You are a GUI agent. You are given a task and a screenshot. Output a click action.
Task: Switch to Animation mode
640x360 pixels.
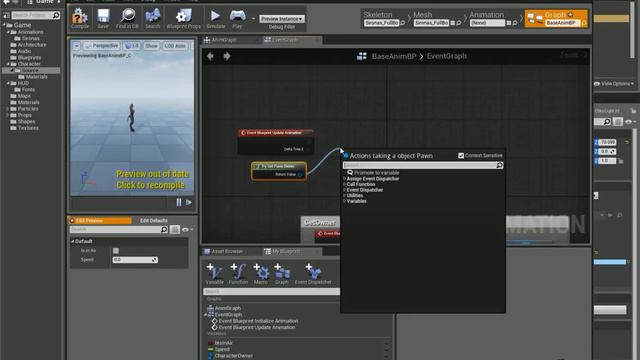pos(493,19)
